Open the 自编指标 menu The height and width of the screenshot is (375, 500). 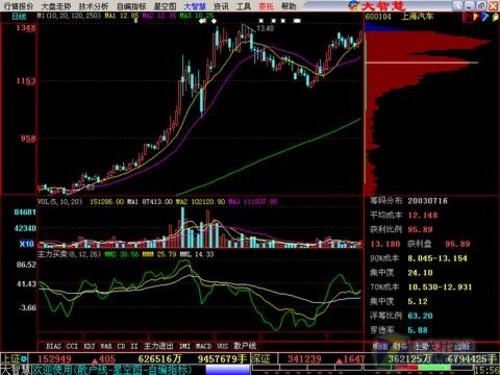click(x=131, y=6)
